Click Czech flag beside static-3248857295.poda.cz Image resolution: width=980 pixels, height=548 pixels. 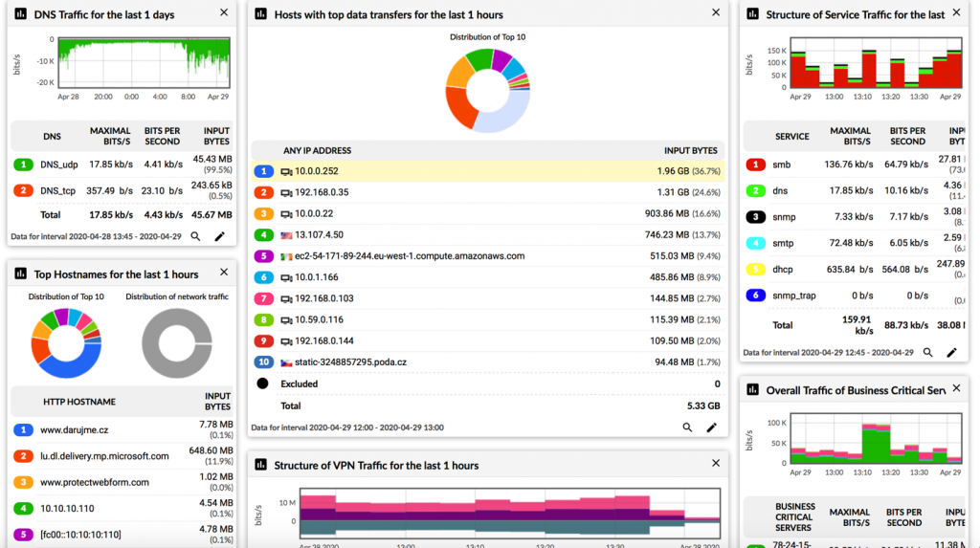coord(286,363)
